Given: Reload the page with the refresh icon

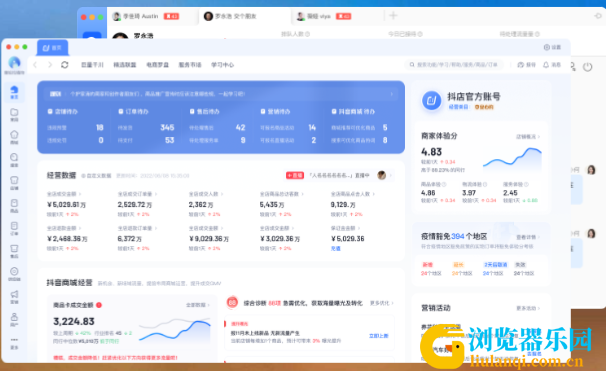Looking at the screenshot, I should point(65,65).
